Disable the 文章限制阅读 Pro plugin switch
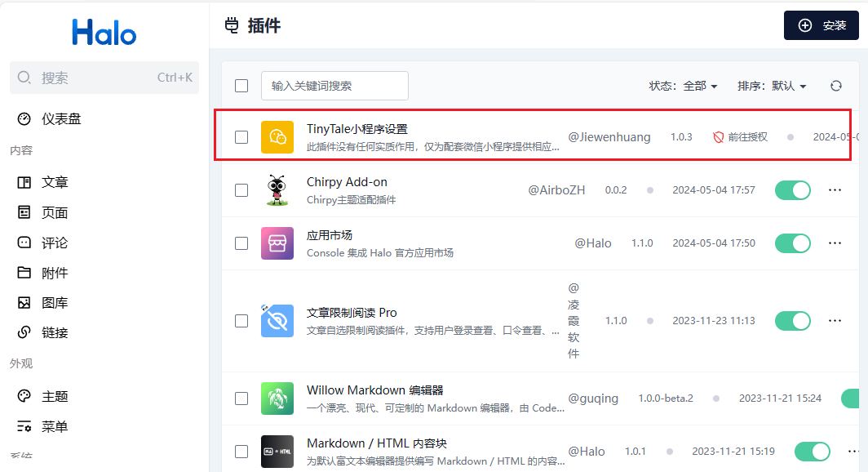The width and height of the screenshot is (868, 472). (793, 321)
